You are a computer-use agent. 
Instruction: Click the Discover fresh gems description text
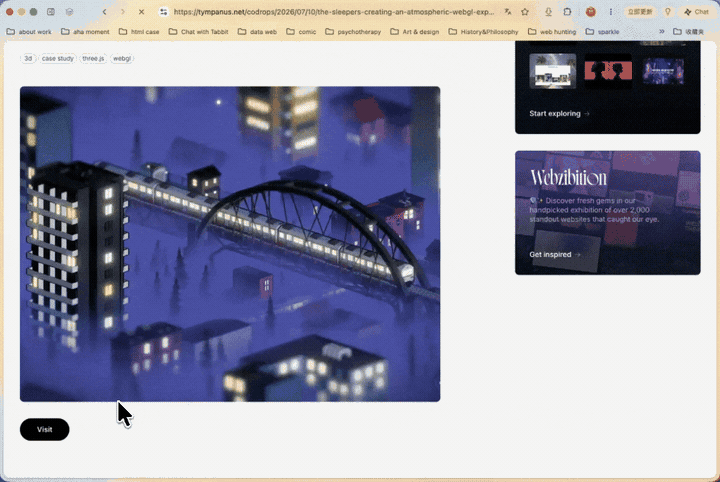pyautogui.click(x=594, y=210)
